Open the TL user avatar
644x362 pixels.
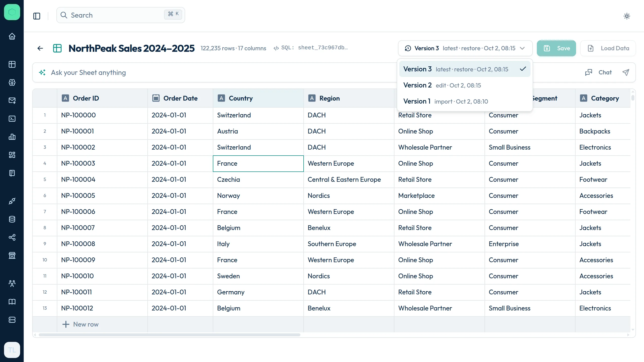[12, 350]
